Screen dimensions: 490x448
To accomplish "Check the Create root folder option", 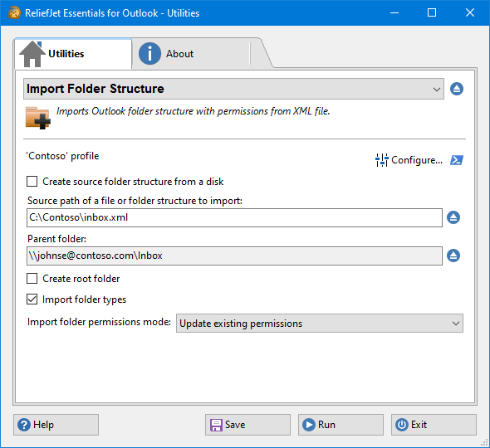I will click(32, 279).
